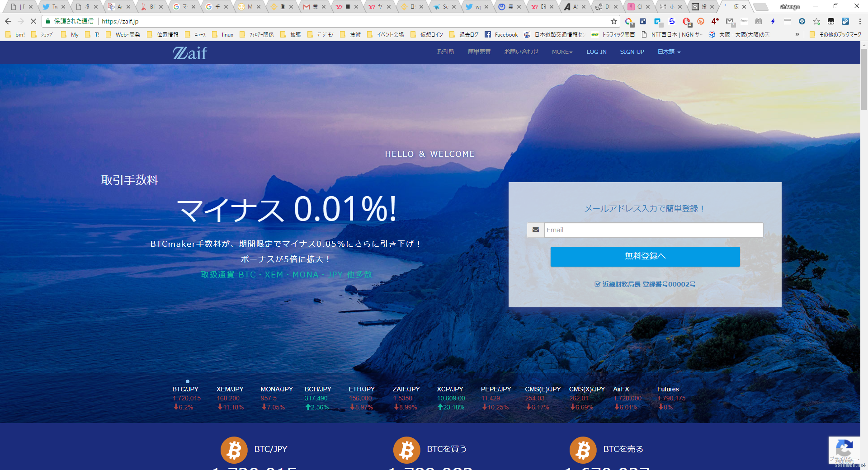
Task: Click the 無料登録へ button
Action: [x=645, y=256]
